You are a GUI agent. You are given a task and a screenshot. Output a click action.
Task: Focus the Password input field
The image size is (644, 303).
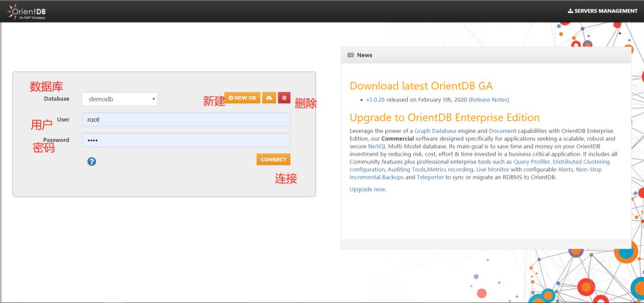point(186,140)
